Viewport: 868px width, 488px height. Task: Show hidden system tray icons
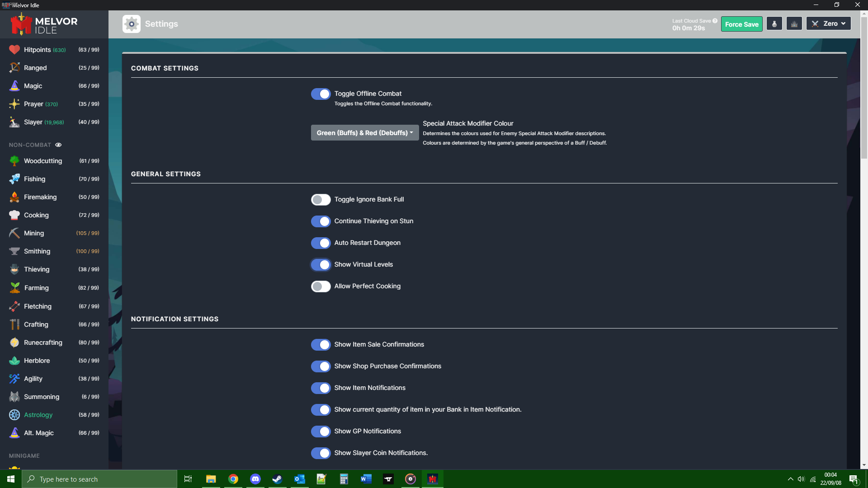pos(790,479)
